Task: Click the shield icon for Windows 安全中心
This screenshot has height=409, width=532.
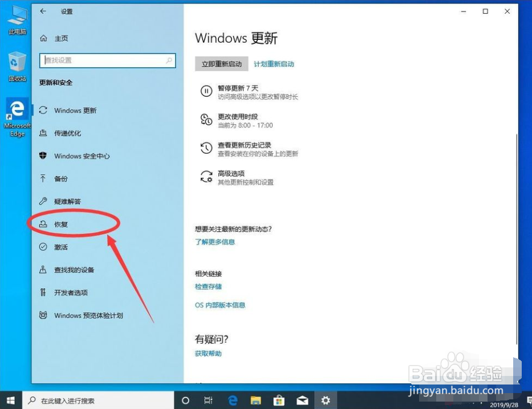Action: coord(43,156)
